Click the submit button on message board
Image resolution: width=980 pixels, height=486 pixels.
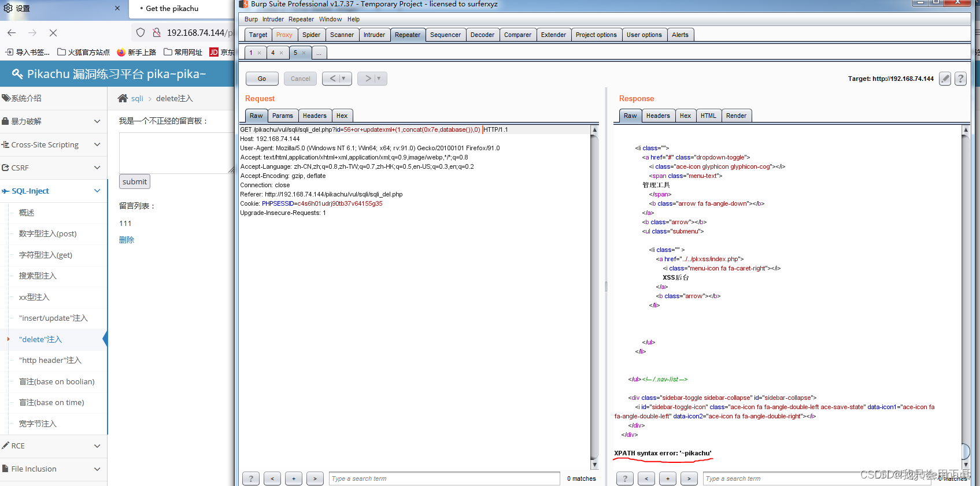click(135, 181)
